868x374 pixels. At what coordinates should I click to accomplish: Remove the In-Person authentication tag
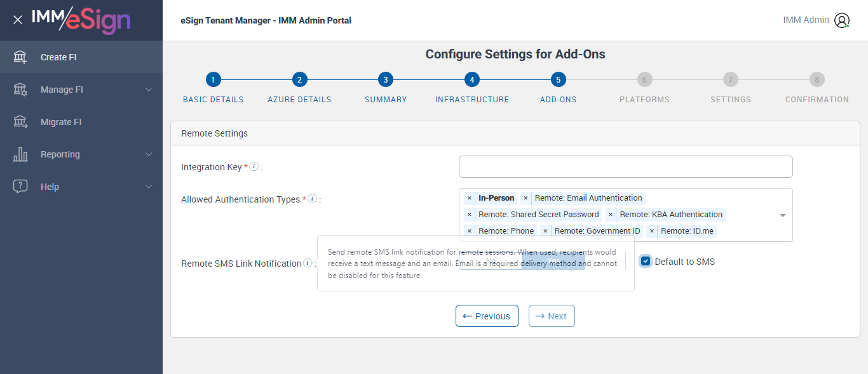click(x=470, y=198)
